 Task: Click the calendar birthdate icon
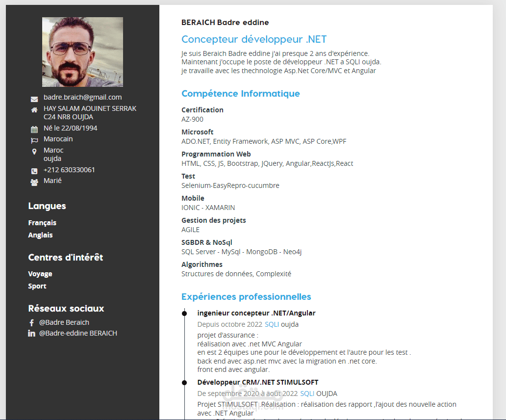point(34,130)
